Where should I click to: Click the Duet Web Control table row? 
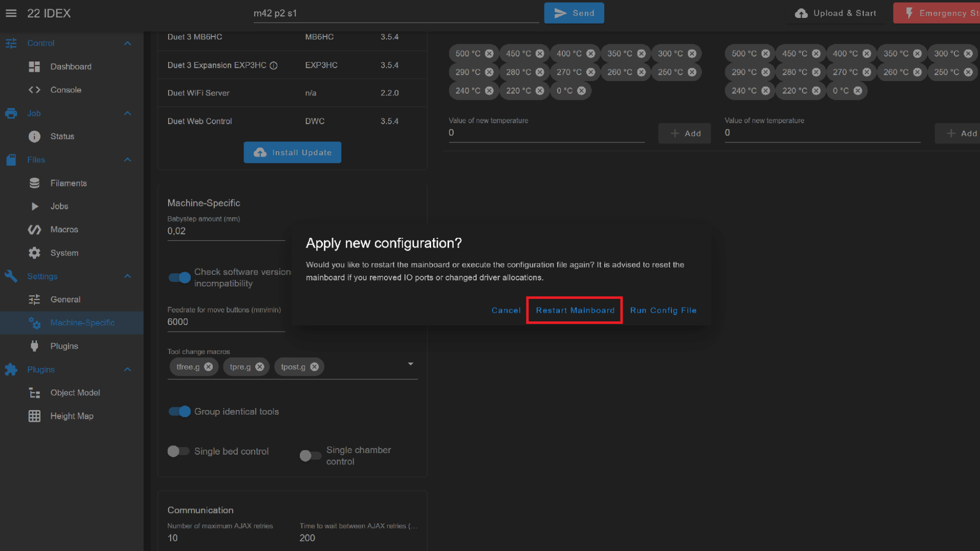[x=292, y=121]
